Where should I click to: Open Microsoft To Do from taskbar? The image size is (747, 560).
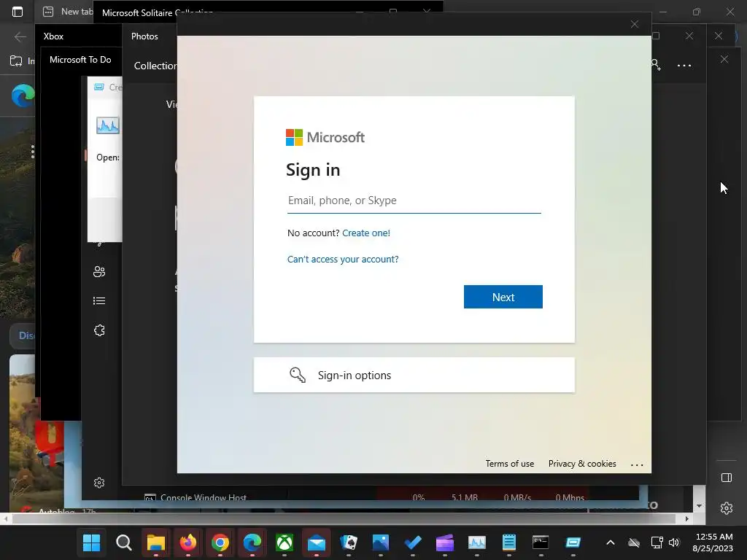413,542
